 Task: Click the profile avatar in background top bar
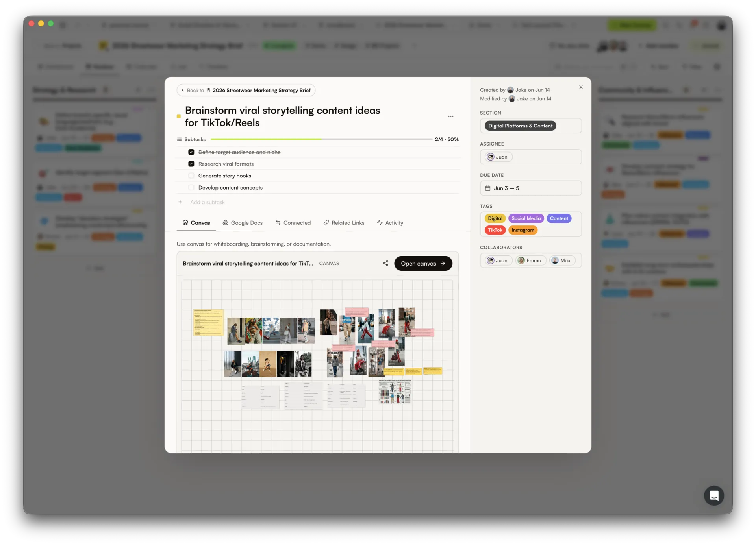[721, 25]
